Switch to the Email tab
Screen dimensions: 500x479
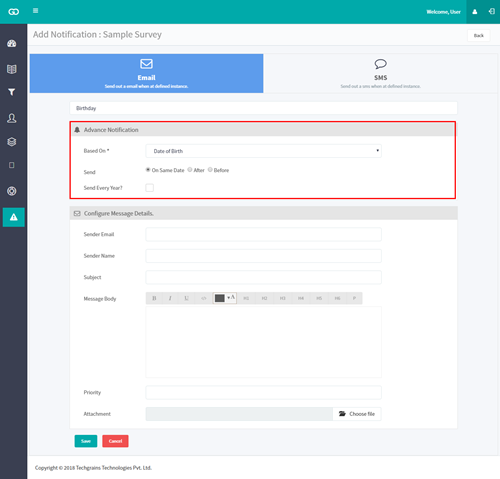[x=146, y=73]
